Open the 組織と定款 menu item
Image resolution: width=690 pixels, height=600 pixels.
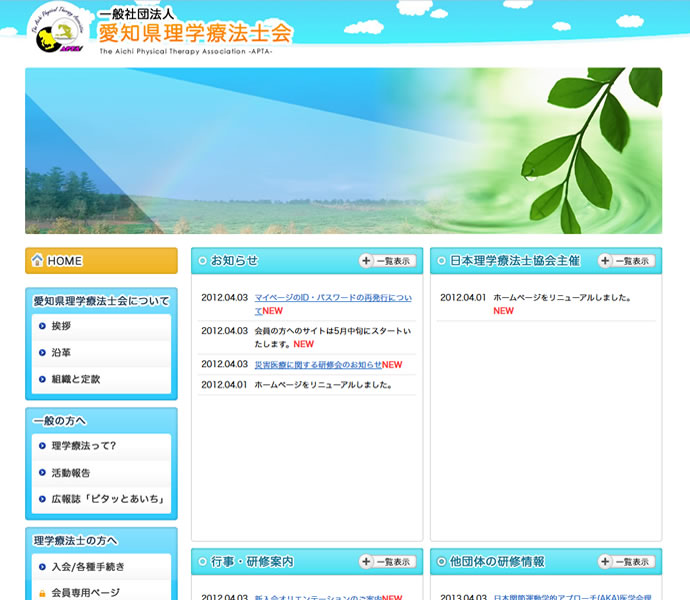[x=101, y=379]
